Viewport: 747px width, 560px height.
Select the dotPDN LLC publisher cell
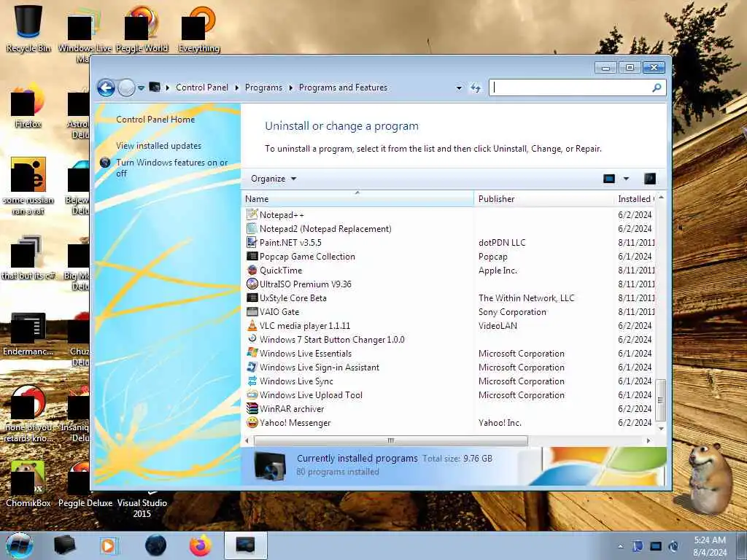[x=502, y=242]
